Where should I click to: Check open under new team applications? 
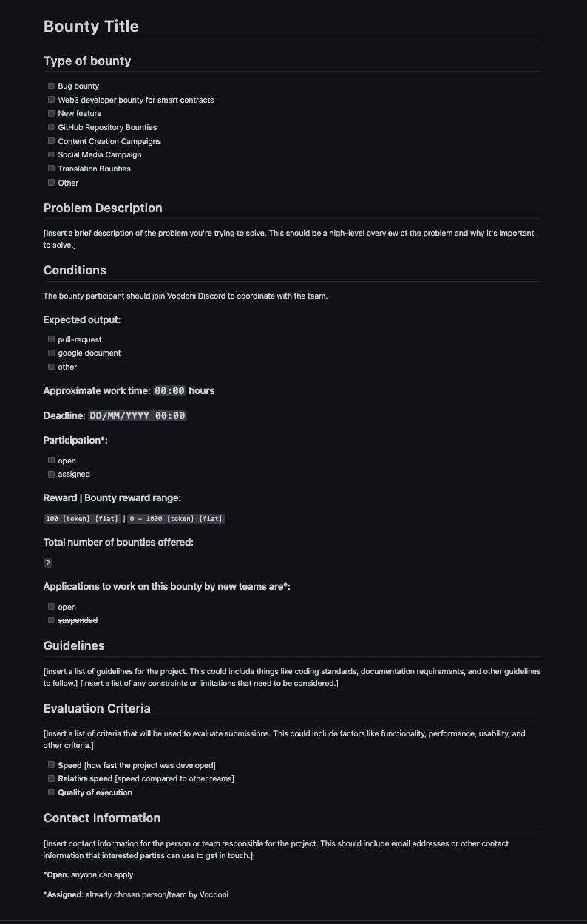point(52,607)
